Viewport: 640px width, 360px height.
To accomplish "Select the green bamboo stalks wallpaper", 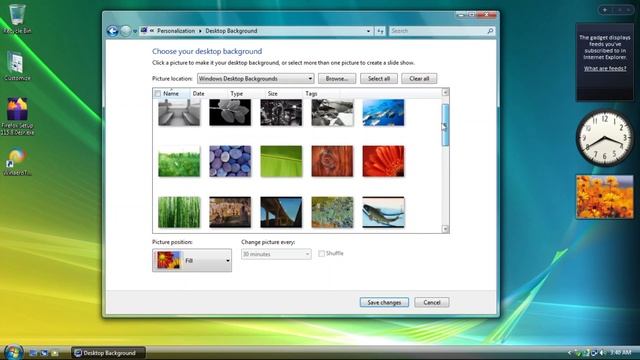I will 179,212.
